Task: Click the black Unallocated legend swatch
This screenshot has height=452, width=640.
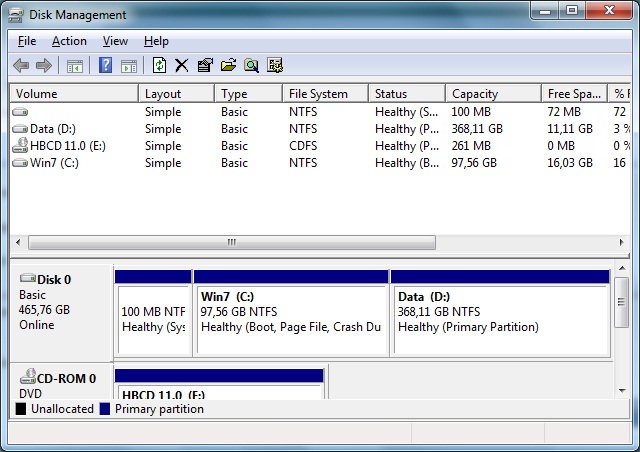Action: (20, 409)
